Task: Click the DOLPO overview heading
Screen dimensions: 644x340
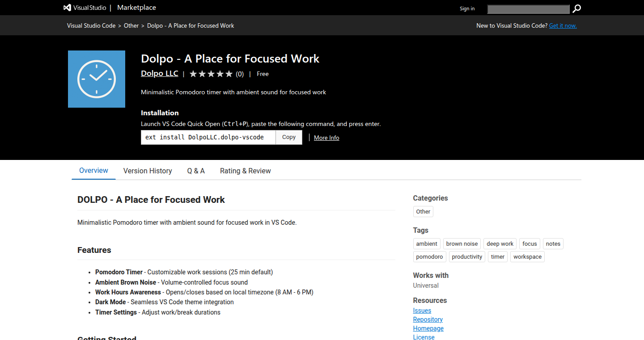Action: point(151,200)
